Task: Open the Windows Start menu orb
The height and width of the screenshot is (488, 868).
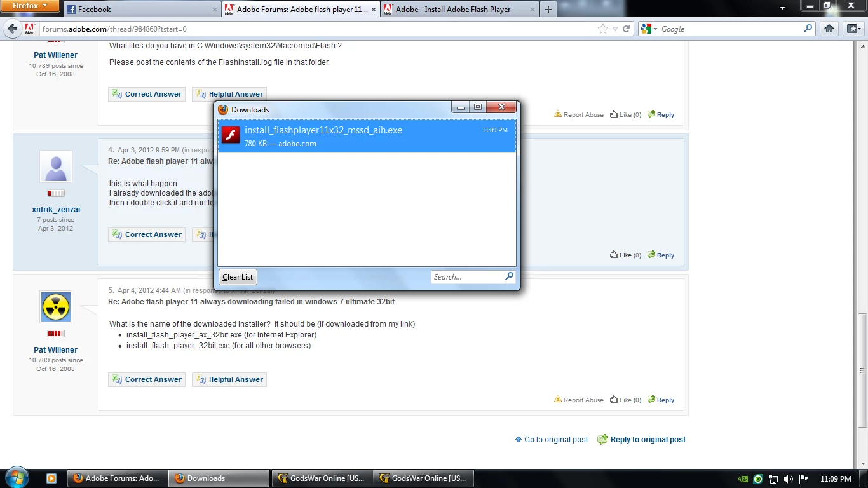Action: [17, 478]
